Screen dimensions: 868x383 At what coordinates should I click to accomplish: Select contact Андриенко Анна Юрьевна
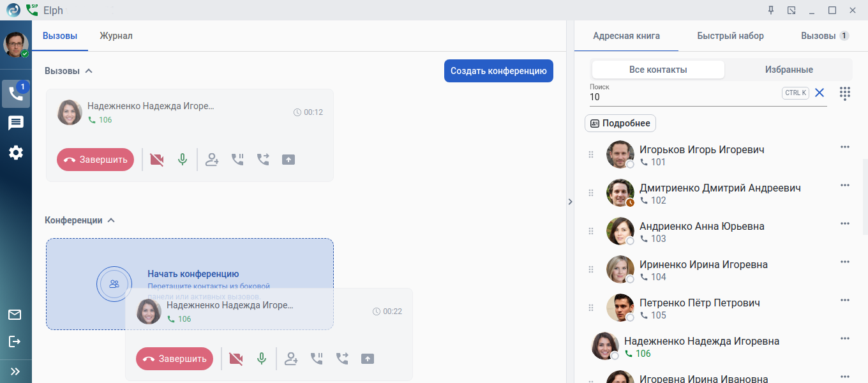tap(701, 226)
